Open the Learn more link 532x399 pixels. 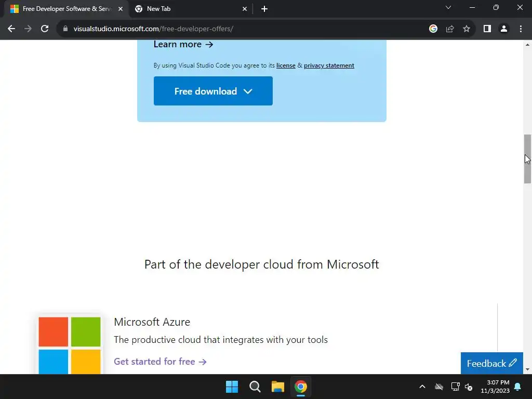[x=183, y=45]
